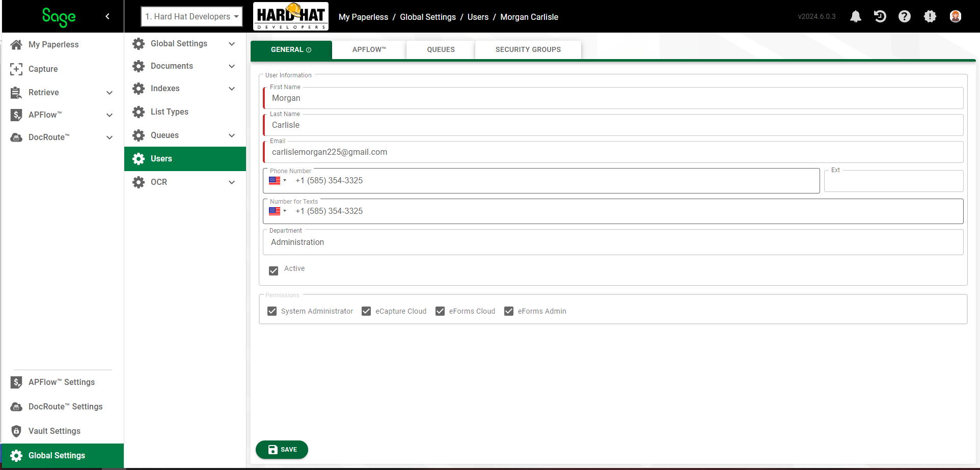Expand the OCR submenu chevron
The image size is (980, 470).
coord(232,182)
